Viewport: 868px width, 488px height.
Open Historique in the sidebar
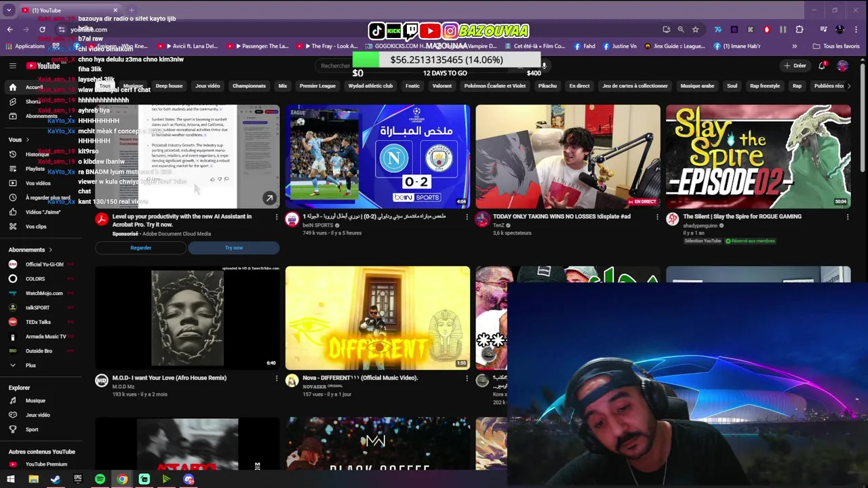(37, 155)
